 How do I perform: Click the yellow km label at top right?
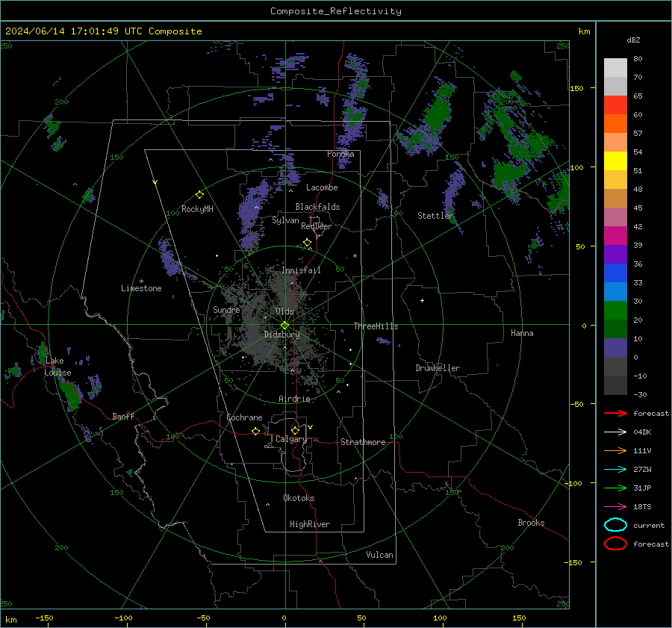(584, 31)
